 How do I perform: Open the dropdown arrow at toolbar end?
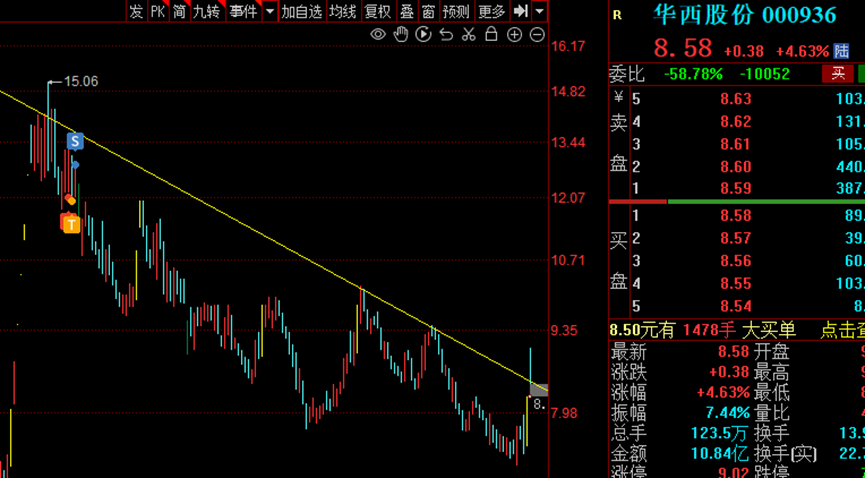(540, 11)
